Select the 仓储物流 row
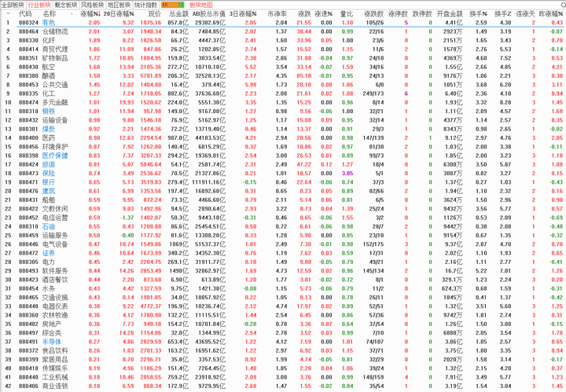 [x=283, y=31]
